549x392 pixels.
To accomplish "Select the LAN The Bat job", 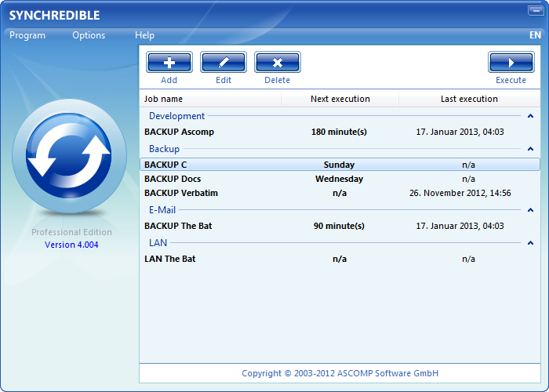I will pyautogui.click(x=170, y=259).
